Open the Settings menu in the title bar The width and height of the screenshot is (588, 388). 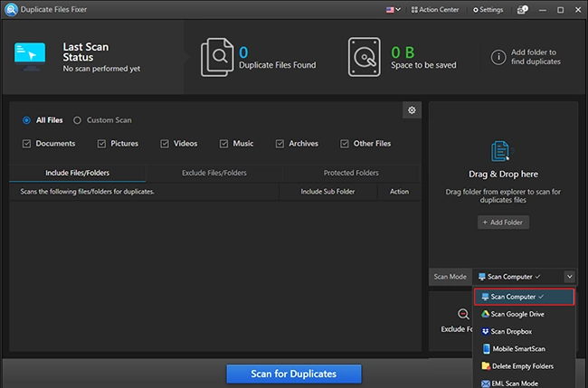488,10
